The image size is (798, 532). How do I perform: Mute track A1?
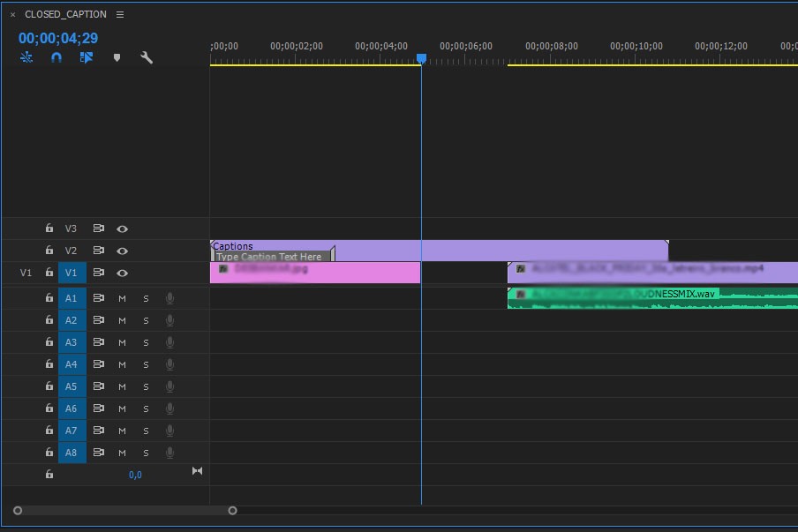pyautogui.click(x=122, y=298)
